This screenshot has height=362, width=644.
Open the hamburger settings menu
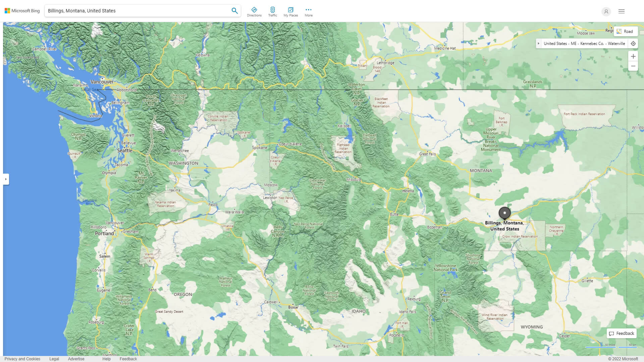pos(621,11)
